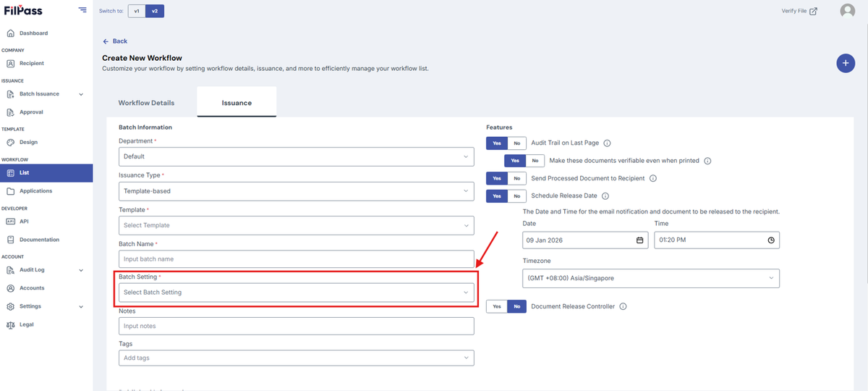Open the Select Batch Setting dropdown
Image resolution: width=868 pixels, height=391 pixels.
pyautogui.click(x=297, y=293)
